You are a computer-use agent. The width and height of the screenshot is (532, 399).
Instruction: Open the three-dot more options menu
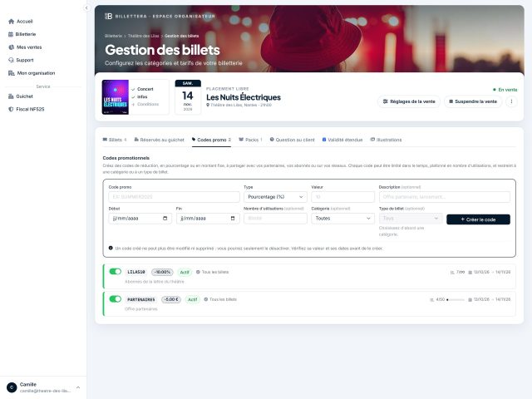coord(511,101)
